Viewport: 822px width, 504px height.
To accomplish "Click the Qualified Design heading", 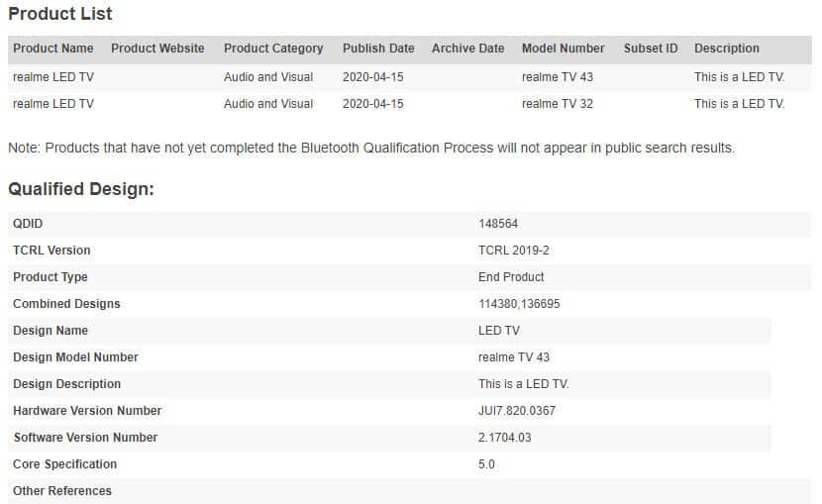I will [81, 189].
